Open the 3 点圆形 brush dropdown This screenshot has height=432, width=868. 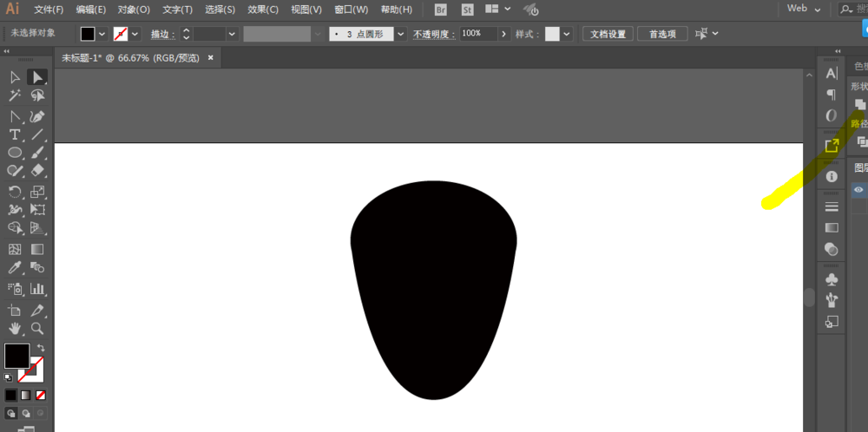pos(401,34)
